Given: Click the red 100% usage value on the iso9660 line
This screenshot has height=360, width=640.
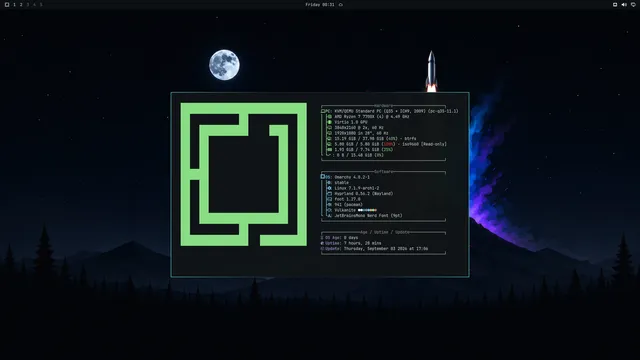Looking at the screenshot, I should [389, 144].
